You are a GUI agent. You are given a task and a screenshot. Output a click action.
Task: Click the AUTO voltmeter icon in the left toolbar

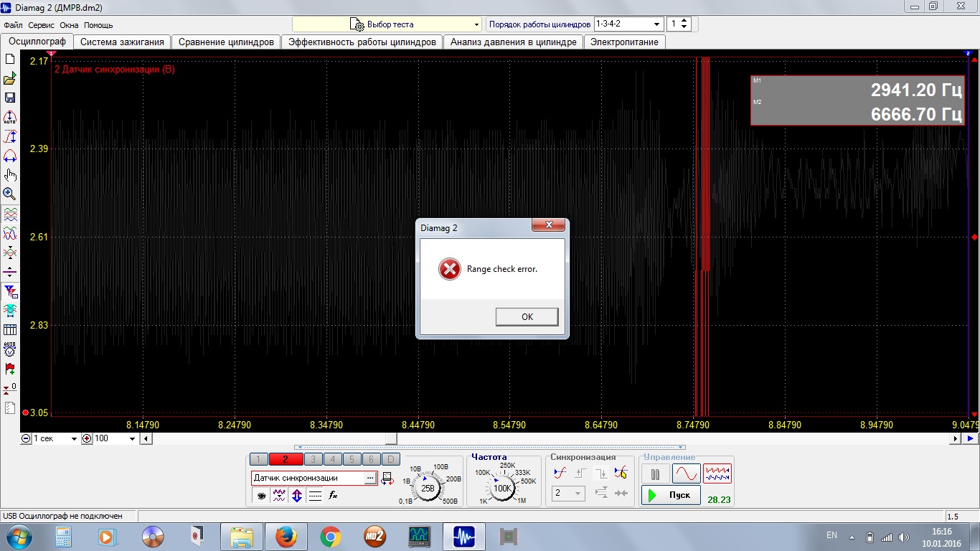(10, 349)
